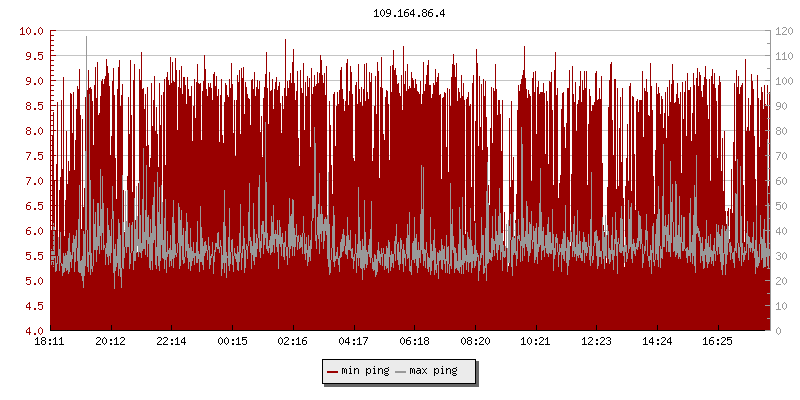Select the 14:24 time axis label
Image resolution: width=800 pixels, height=400 pixels.
(657, 341)
